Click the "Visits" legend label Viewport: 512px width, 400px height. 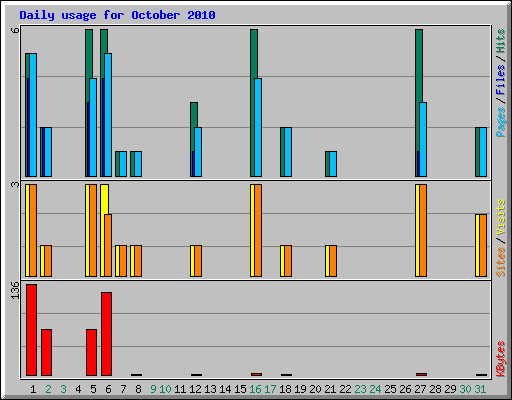501,217
